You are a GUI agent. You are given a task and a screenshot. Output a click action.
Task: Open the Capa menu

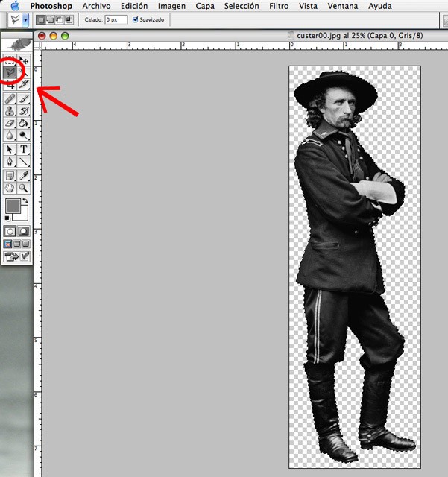click(206, 6)
